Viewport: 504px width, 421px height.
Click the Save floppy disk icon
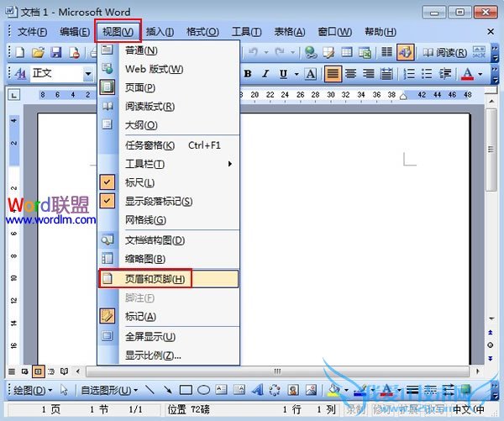point(56,52)
